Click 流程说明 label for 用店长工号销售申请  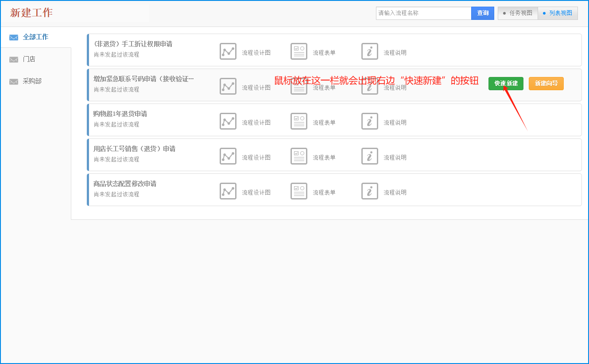pyautogui.click(x=395, y=157)
